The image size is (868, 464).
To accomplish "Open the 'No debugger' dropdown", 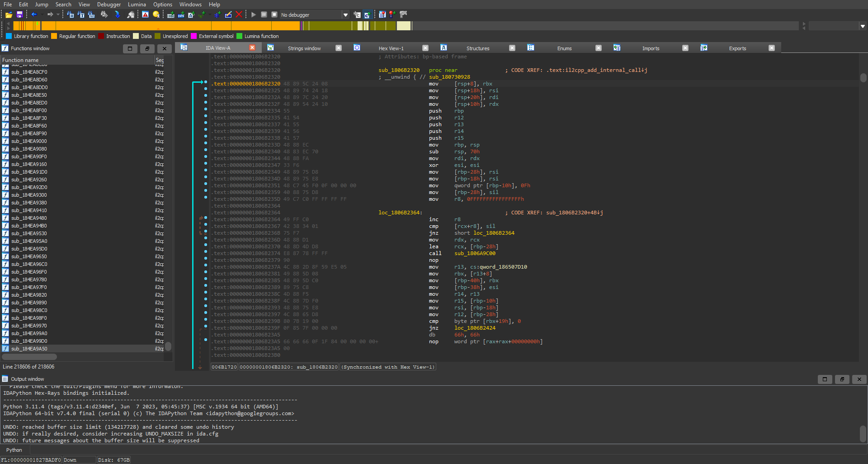I will (x=345, y=15).
